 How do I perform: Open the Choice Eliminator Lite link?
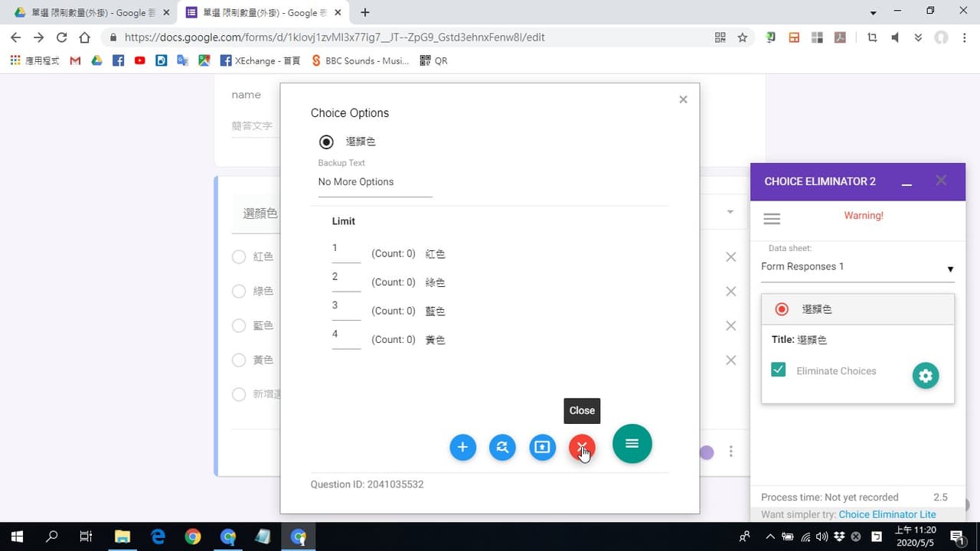[x=887, y=514]
